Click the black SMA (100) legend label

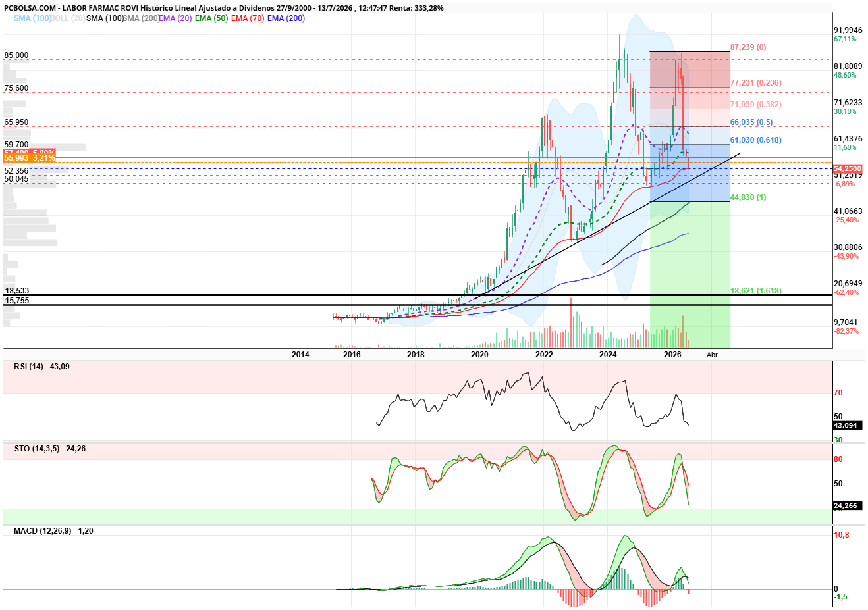click(105, 18)
